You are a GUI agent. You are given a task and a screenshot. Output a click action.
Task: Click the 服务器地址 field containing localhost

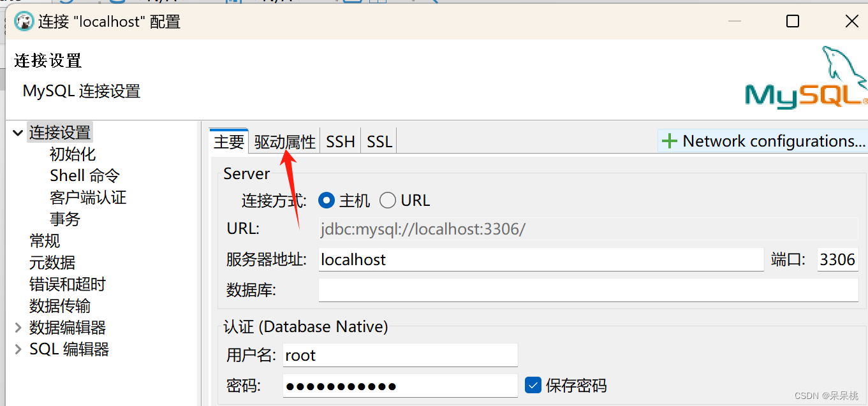click(541, 259)
